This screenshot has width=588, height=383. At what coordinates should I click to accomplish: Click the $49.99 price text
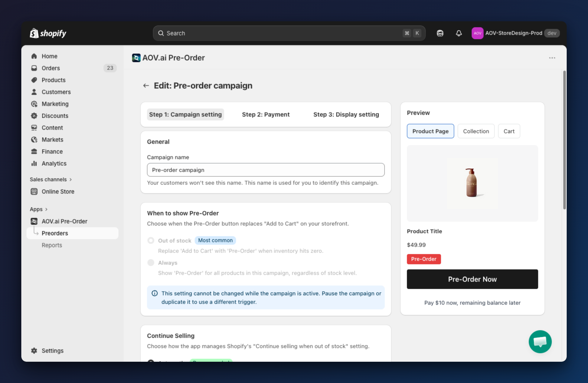point(416,245)
